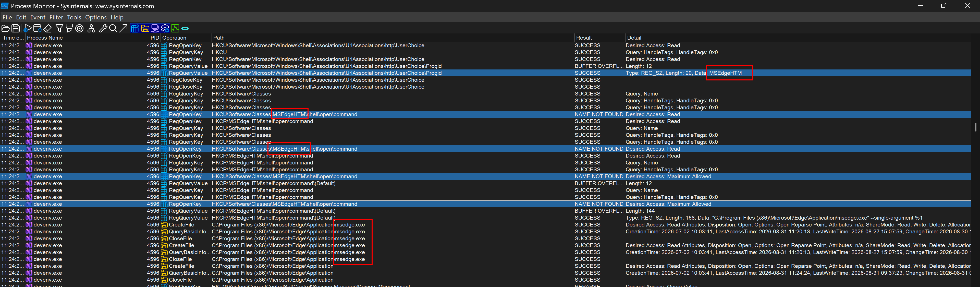Click the green profiling graph toolbar icon
The height and width of the screenshot is (287, 980).
coord(175,29)
